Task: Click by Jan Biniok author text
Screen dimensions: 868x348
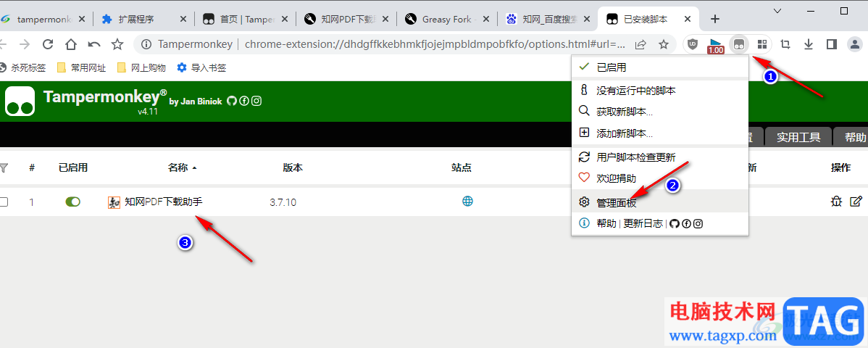Action: point(196,101)
